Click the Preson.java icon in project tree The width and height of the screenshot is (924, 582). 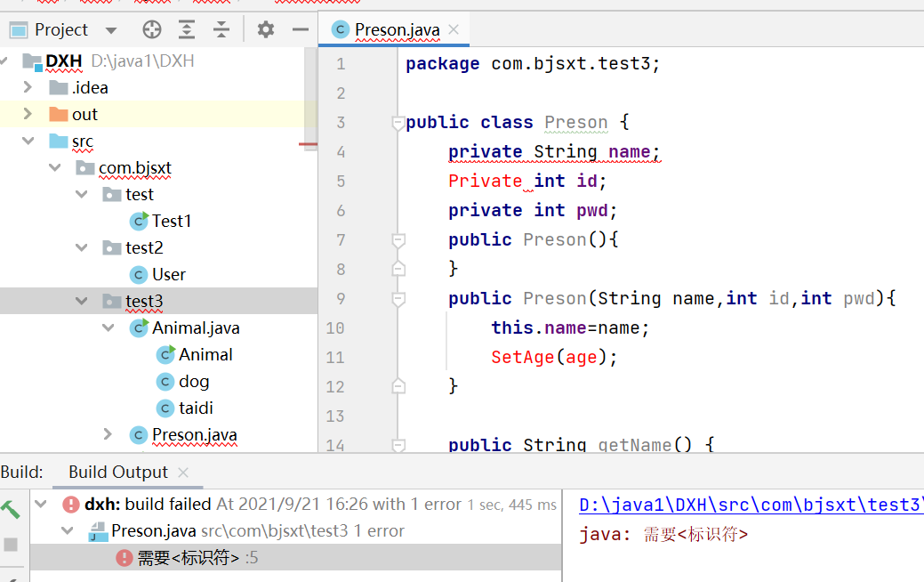[x=139, y=435]
